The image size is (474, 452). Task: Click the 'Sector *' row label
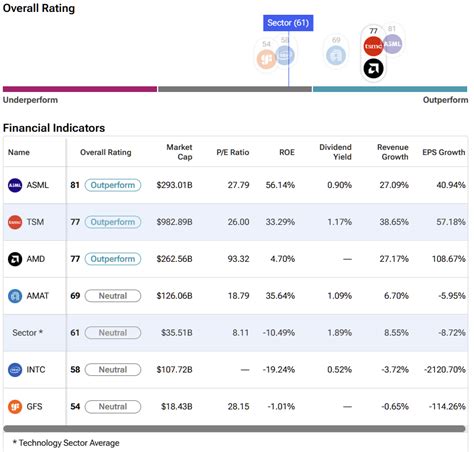pos(28,333)
